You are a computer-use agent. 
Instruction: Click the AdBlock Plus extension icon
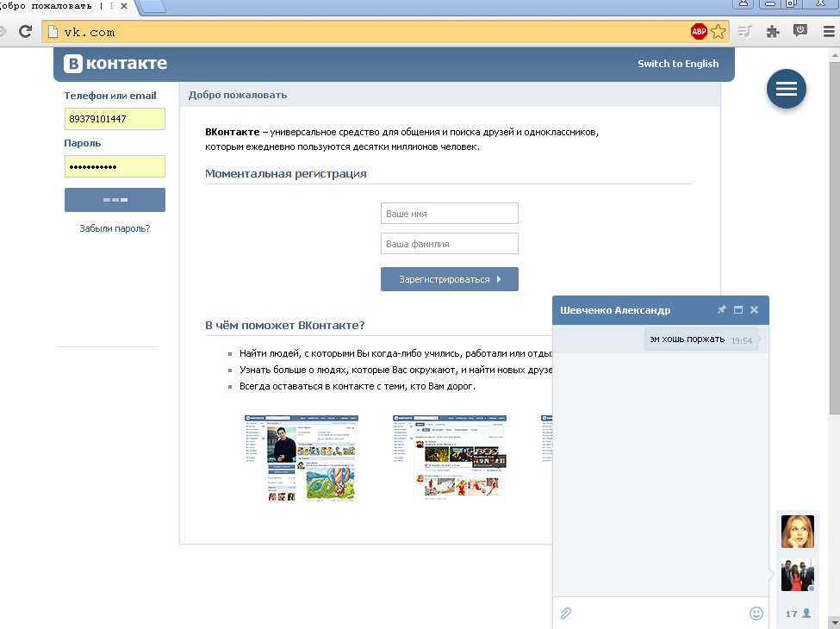[x=699, y=32]
